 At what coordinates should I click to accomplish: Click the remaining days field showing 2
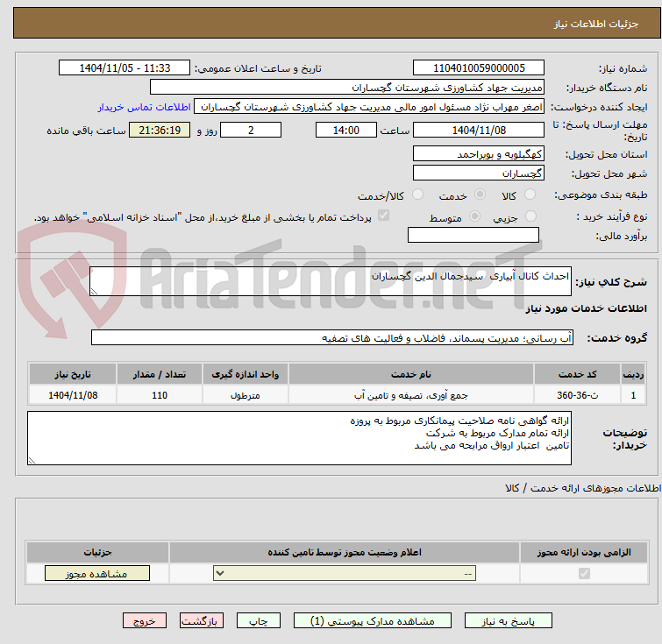[251, 130]
